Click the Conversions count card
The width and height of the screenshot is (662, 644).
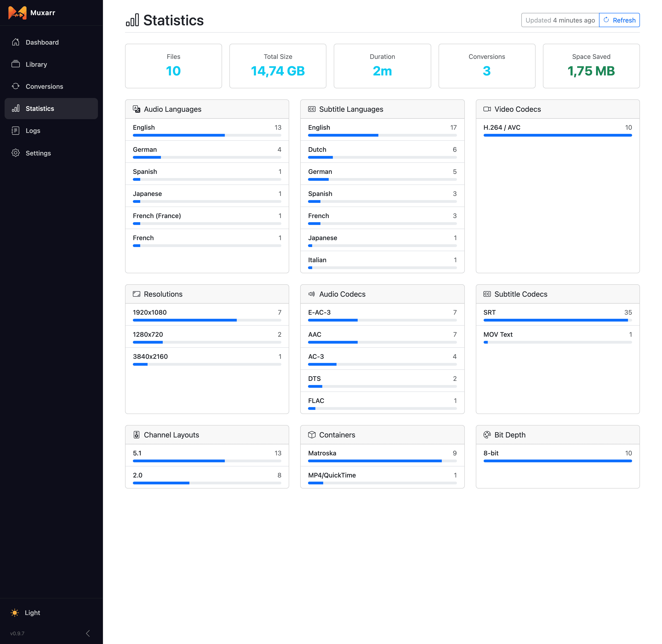coord(487,66)
